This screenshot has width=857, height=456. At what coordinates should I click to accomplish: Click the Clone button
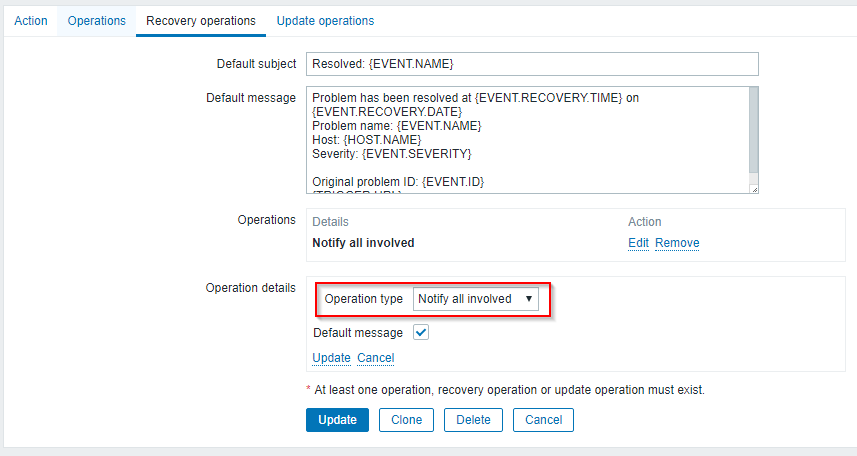406,420
